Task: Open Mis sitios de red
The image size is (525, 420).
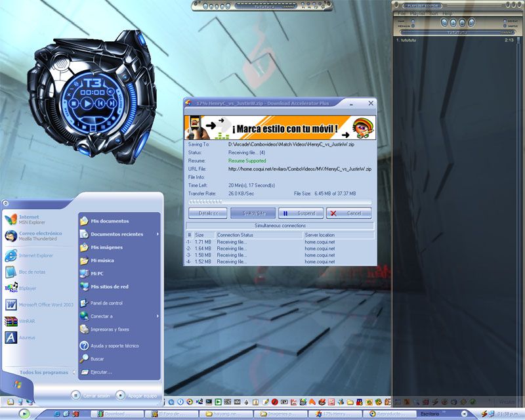Action: 119,287
